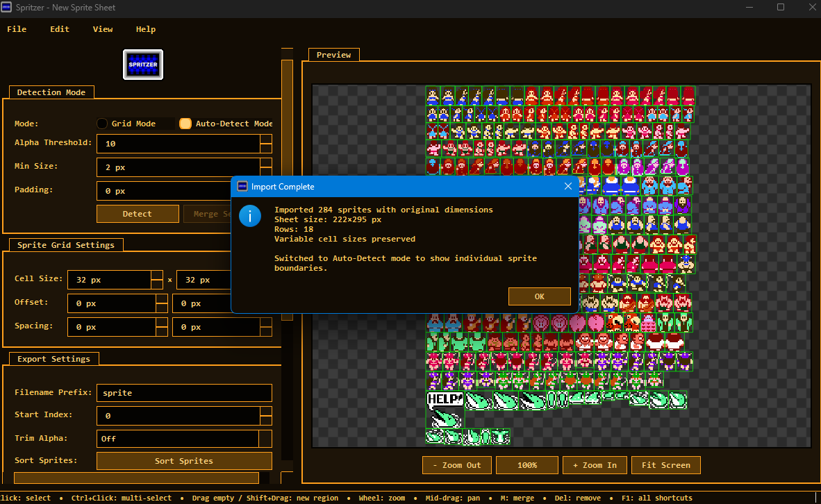The image size is (821, 504).
Task: Click the Export Settings section header
Action: pyautogui.click(x=54, y=359)
